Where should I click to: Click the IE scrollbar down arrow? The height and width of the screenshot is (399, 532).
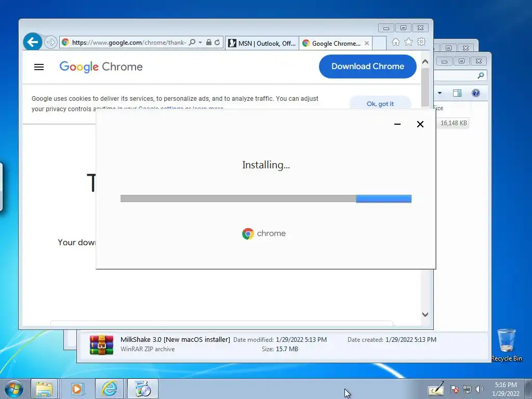(x=425, y=314)
